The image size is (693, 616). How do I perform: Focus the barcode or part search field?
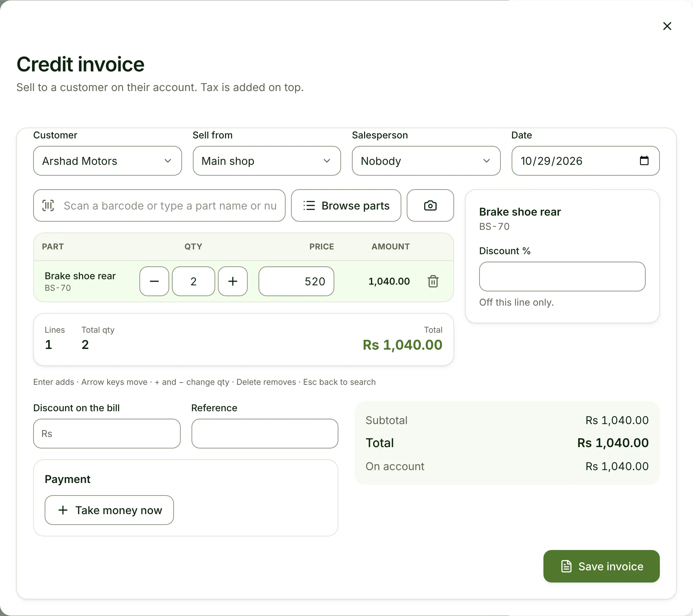pyautogui.click(x=159, y=205)
